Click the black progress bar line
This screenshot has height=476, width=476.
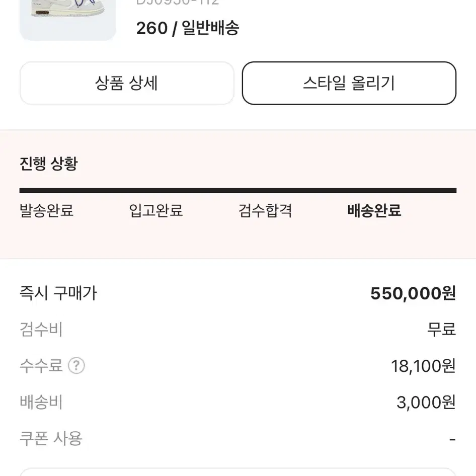pyautogui.click(x=238, y=191)
